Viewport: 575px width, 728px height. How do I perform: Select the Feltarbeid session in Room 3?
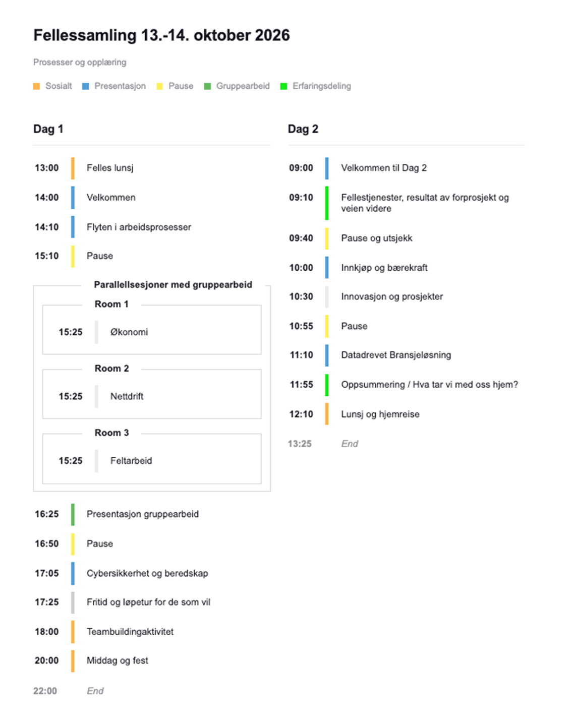pyautogui.click(x=131, y=460)
